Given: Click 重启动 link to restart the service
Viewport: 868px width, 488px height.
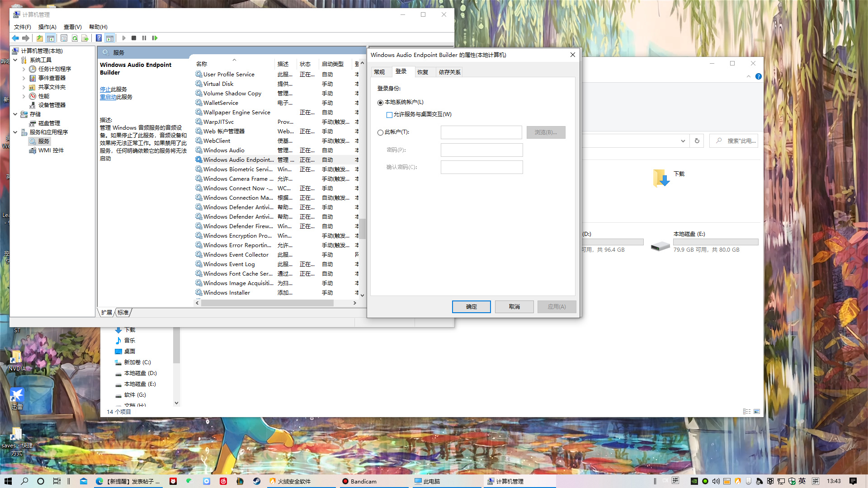Looking at the screenshot, I should pos(108,97).
